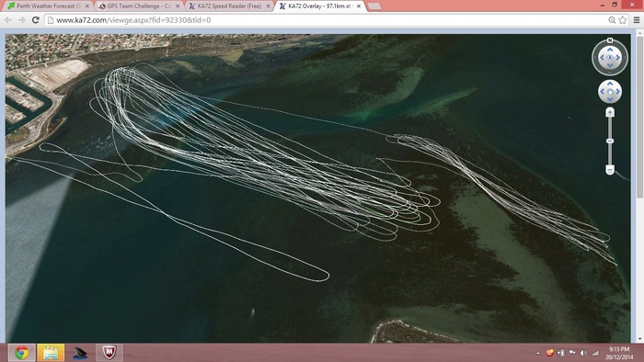Pan map down with move joystick arrow
This screenshot has width=644, height=362.
pyautogui.click(x=610, y=99)
